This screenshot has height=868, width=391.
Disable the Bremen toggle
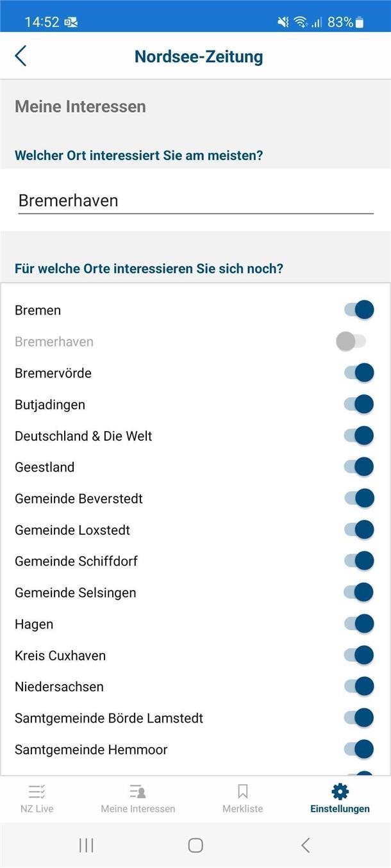(359, 310)
